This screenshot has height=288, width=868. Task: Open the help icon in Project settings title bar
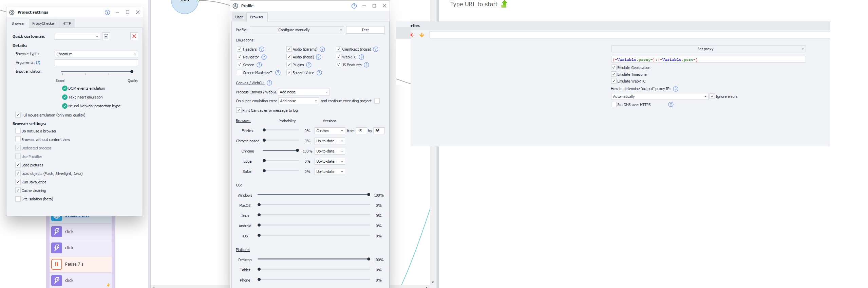pos(108,12)
